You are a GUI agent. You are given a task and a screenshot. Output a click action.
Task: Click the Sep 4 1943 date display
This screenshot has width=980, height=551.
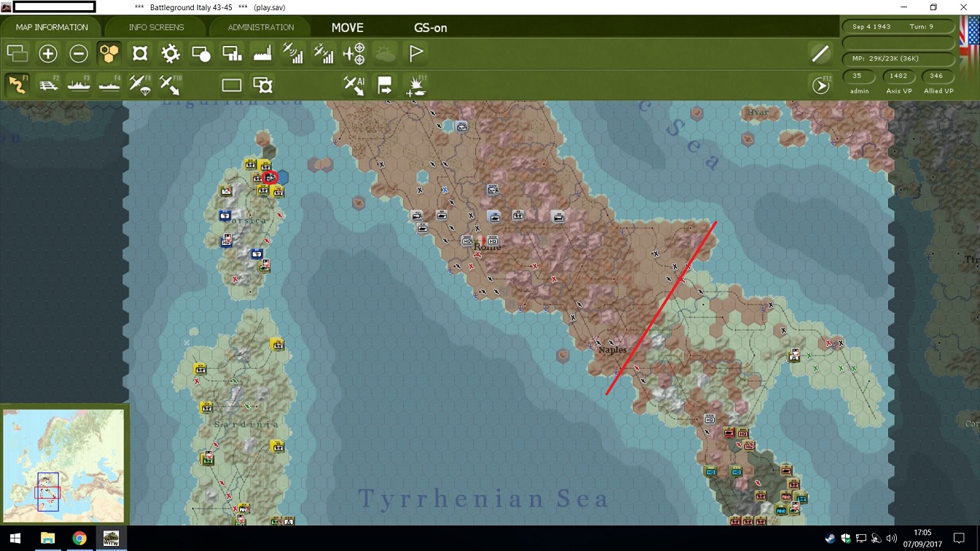tap(871, 26)
